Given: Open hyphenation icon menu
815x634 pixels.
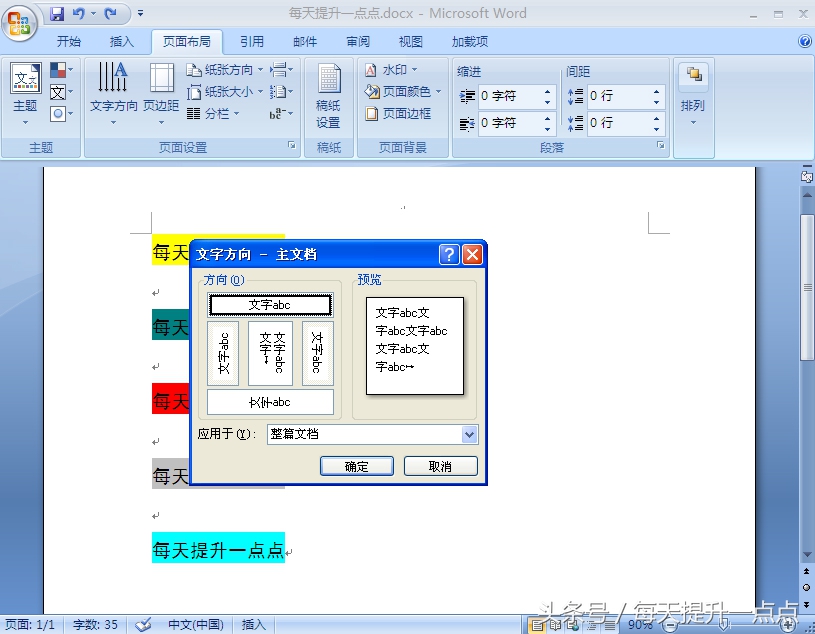Looking at the screenshot, I should click(281, 113).
